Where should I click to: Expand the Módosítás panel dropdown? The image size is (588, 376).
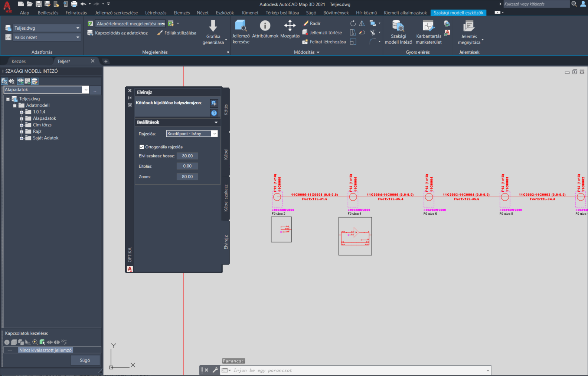tap(307, 52)
